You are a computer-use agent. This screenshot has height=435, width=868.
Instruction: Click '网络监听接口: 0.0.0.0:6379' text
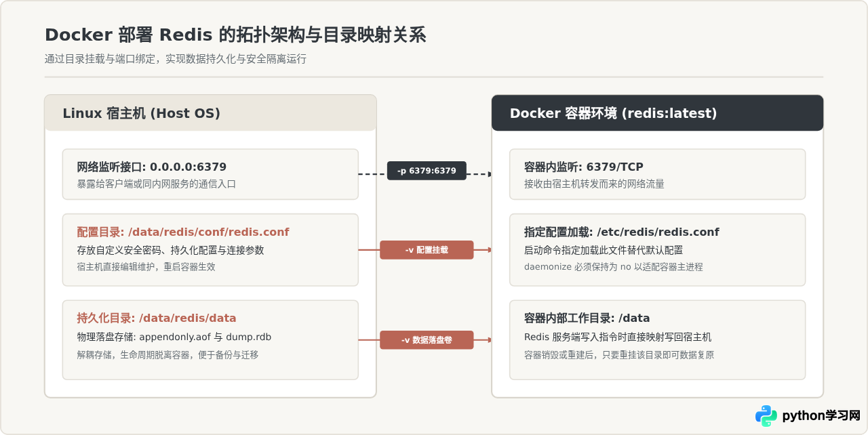pyautogui.click(x=152, y=167)
